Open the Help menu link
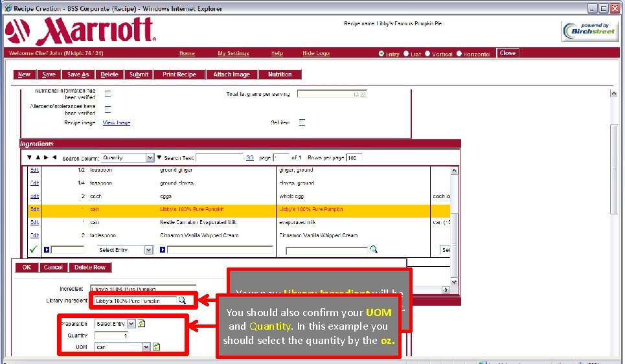Screen dimensions: 625x364 click(x=277, y=53)
